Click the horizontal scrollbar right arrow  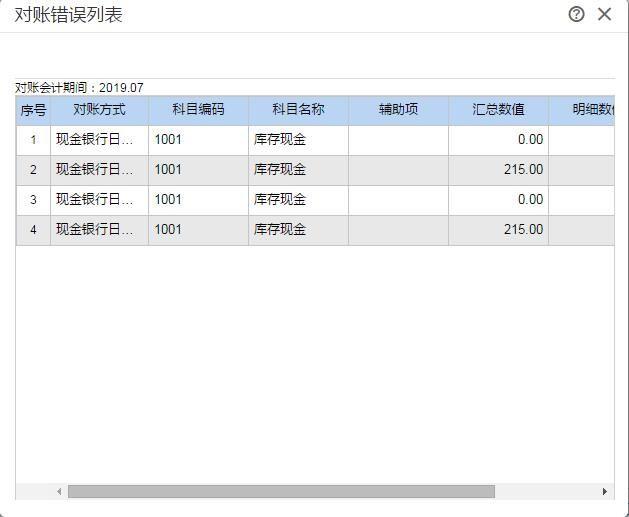tap(605, 491)
